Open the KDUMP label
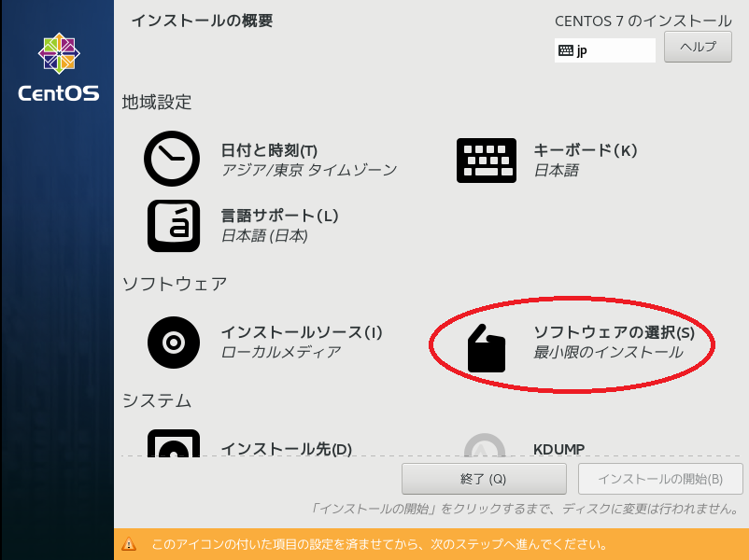Viewport: 749px width, 560px height. [558, 449]
